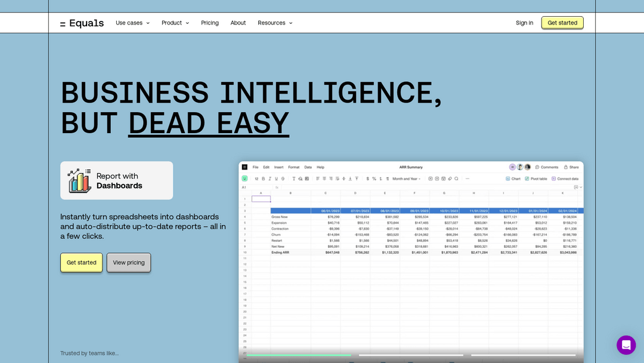Open the About page link

[x=238, y=23]
